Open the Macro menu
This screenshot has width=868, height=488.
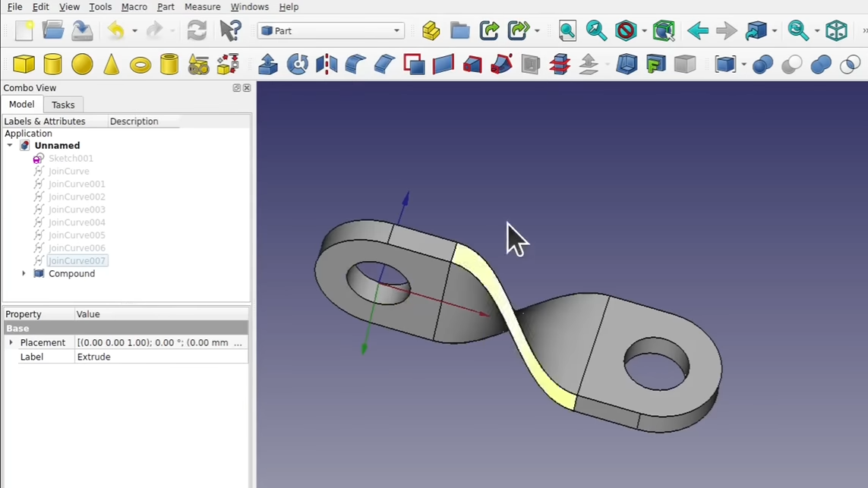pyautogui.click(x=134, y=7)
